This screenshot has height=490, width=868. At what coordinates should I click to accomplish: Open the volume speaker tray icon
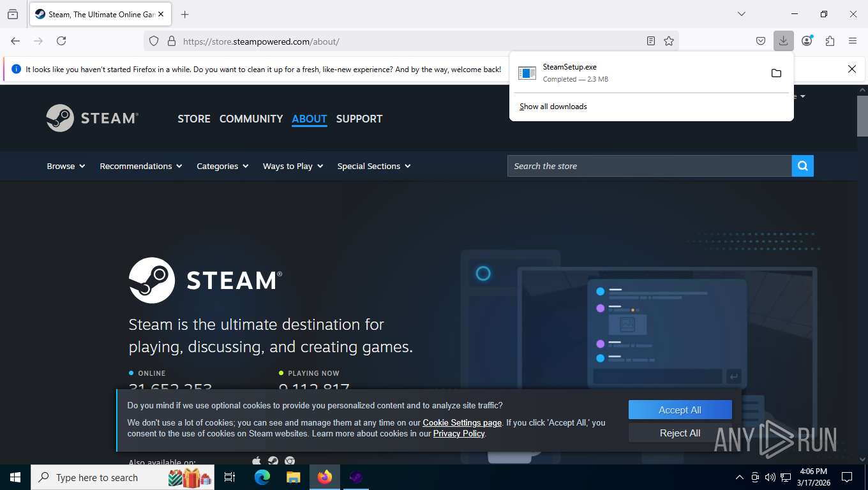[x=770, y=477]
